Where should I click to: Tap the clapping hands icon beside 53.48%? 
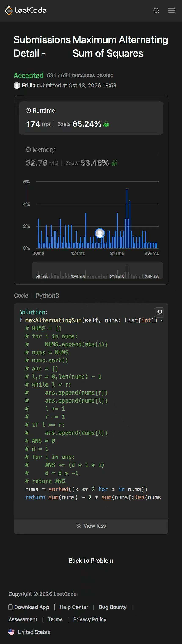114,163
